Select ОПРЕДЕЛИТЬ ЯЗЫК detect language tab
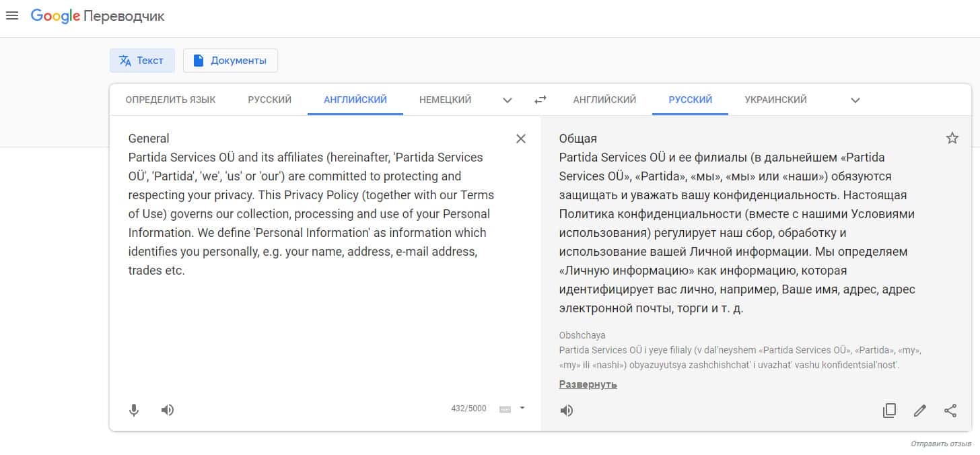 click(170, 100)
